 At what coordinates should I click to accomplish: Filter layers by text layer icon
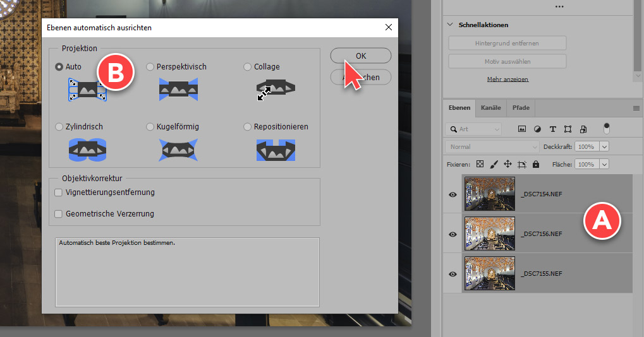(552, 129)
